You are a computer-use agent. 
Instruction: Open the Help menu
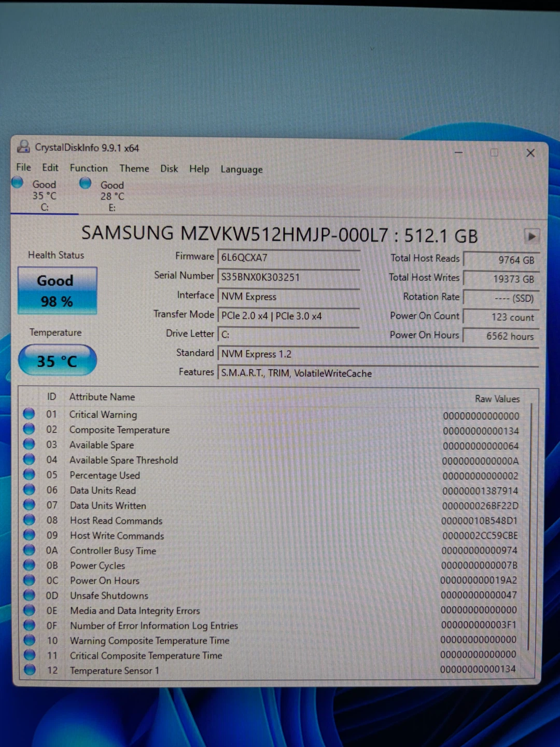click(x=199, y=169)
